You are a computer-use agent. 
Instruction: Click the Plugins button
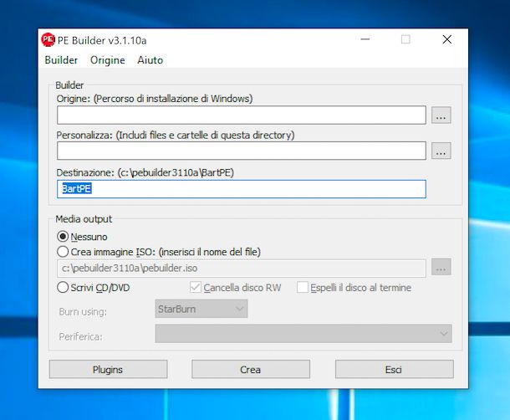[108, 369]
